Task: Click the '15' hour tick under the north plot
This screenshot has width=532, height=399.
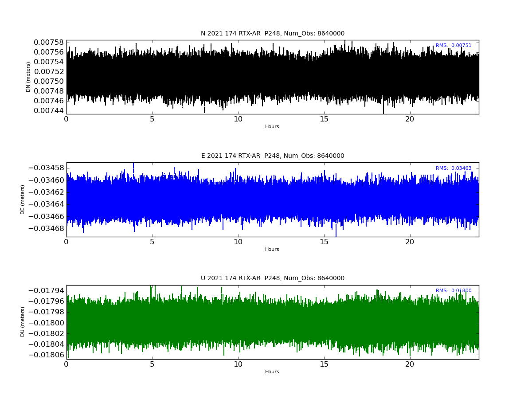Action: pyautogui.click(x=324, y=119)
